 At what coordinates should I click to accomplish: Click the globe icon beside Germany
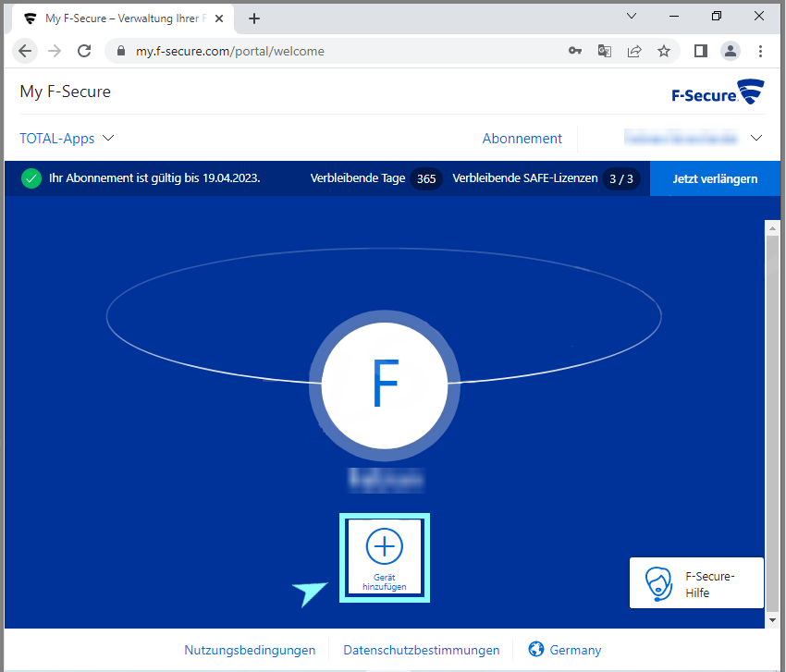[x=535, y=649]
